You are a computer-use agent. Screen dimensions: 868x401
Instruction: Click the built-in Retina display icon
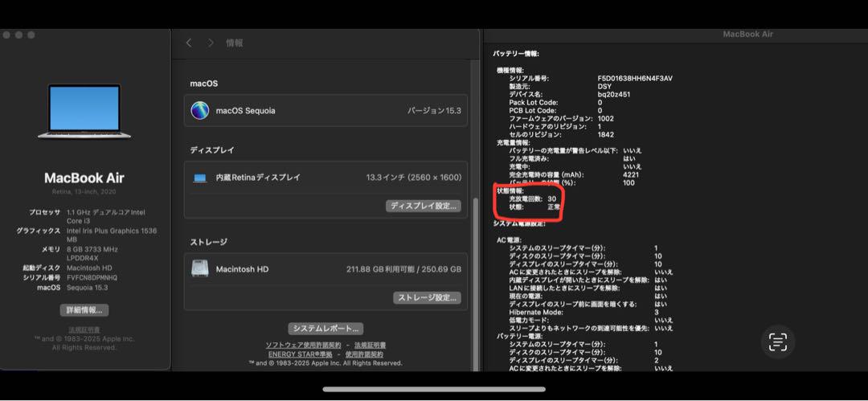(200, 178)
